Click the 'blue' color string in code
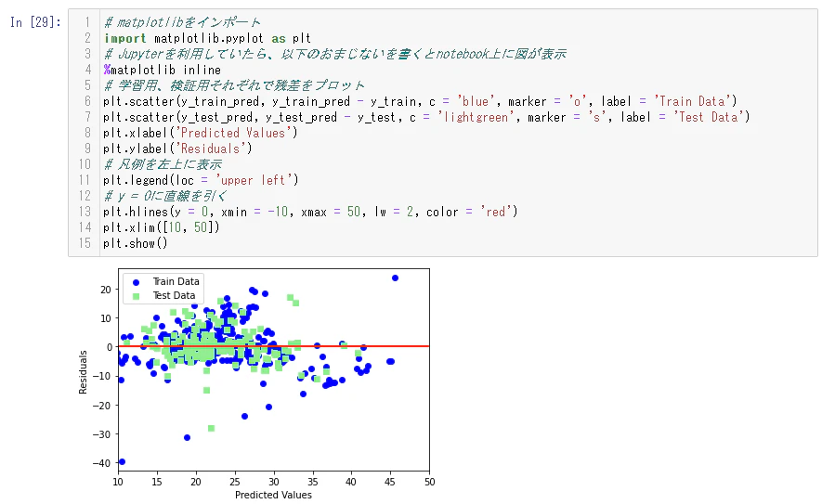The height and width of the screenshot is (504, 822). click(476, 101)
